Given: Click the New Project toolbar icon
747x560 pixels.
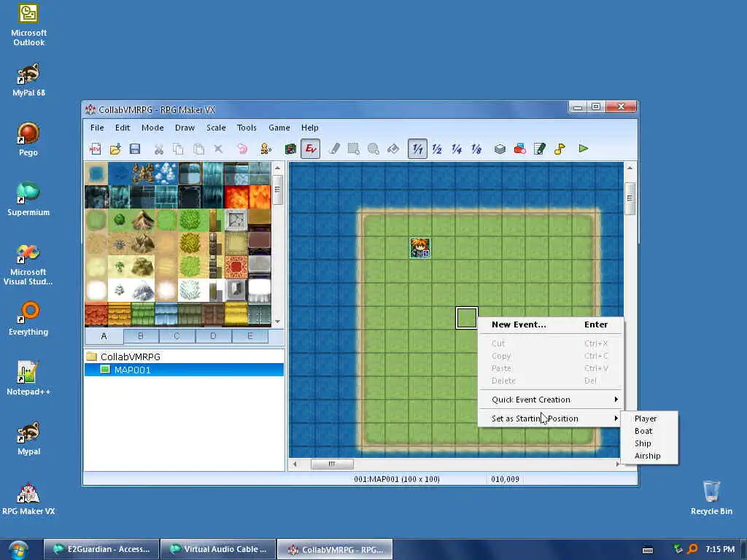Looking at the screenshot, I should click(95, 149).
